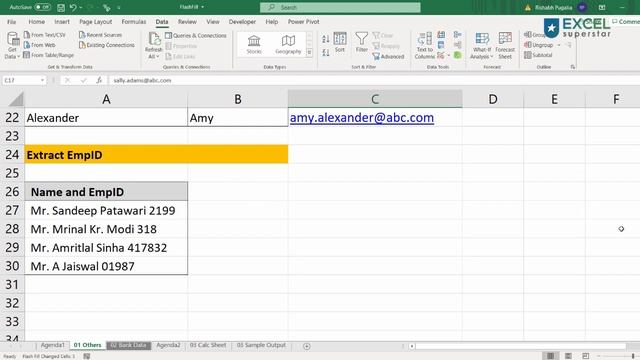
Task: Switch to the Review ribbon tab
Action: tap(187, 22)
